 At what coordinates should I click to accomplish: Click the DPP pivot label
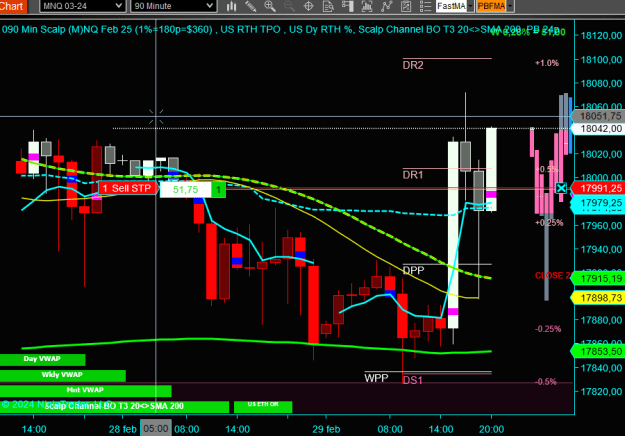click(x=413, y=271)
